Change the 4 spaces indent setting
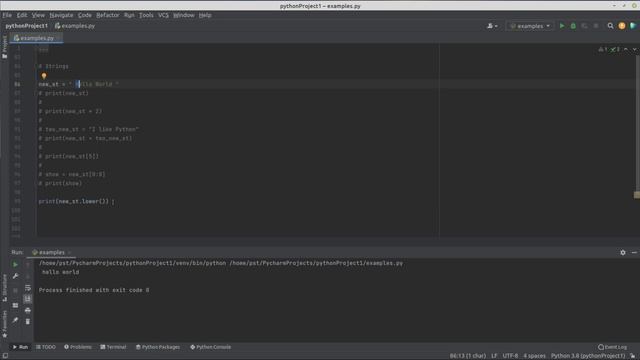The image size is (640, 360). pyautogui.click(x=534, y=356)
